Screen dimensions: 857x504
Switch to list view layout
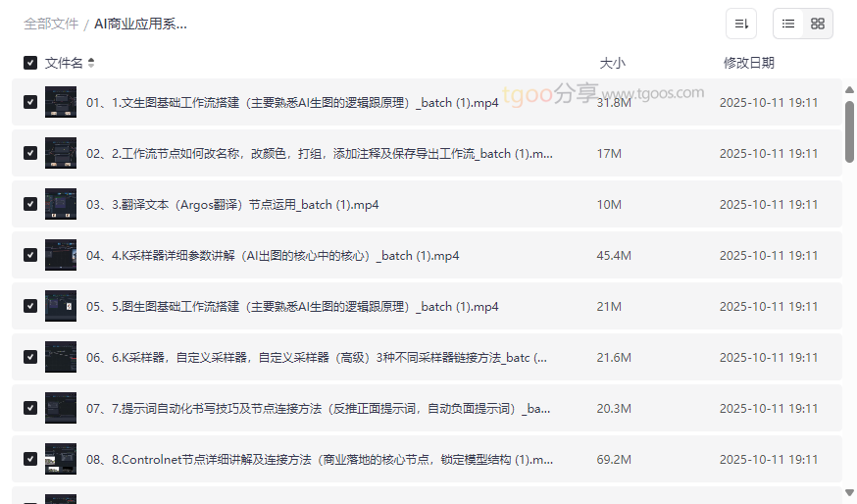788,24
